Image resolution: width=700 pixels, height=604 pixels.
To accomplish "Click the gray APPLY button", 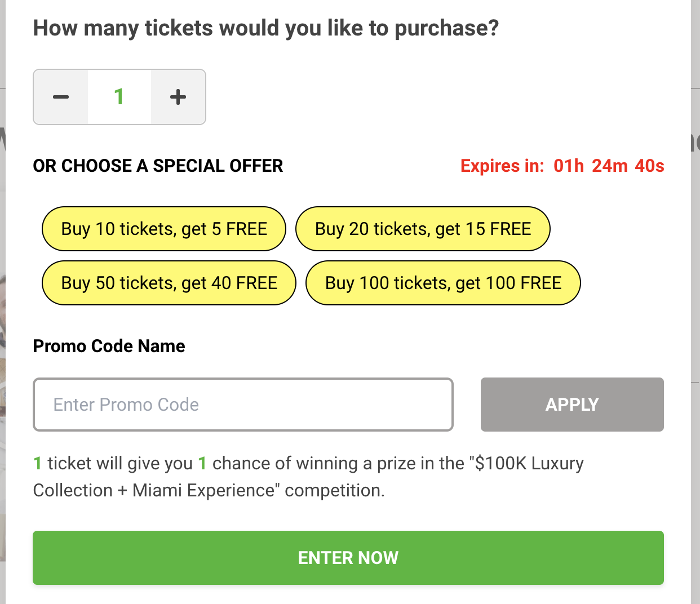I will pos(572,405).
